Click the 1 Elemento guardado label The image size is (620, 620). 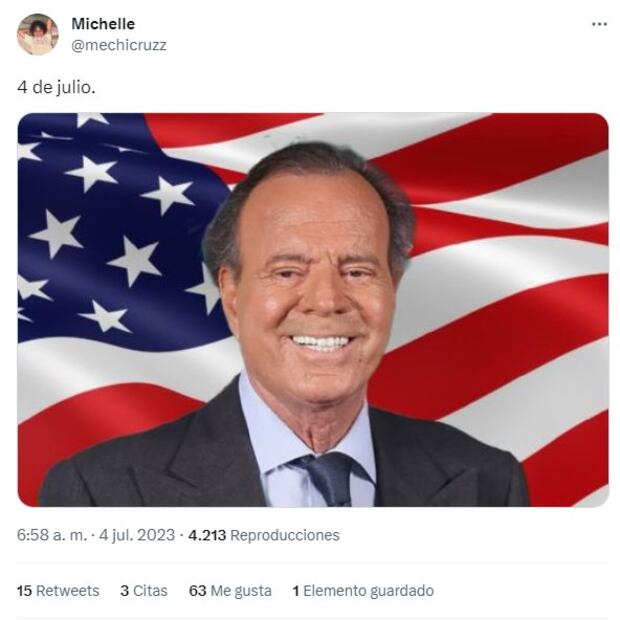pos(363,591)
